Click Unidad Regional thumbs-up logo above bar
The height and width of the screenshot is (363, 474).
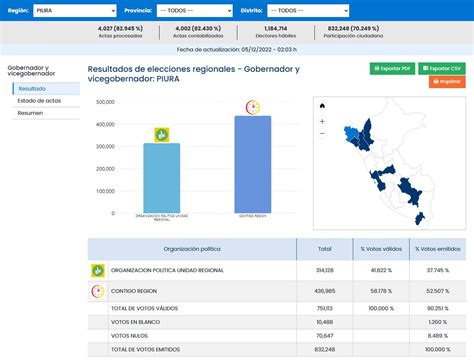[162, 135]
